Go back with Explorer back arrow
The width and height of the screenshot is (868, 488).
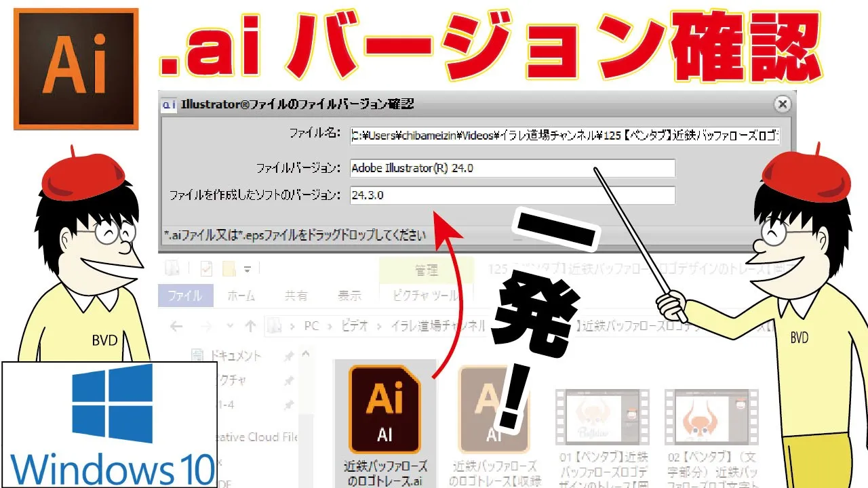tap(176, 327)
